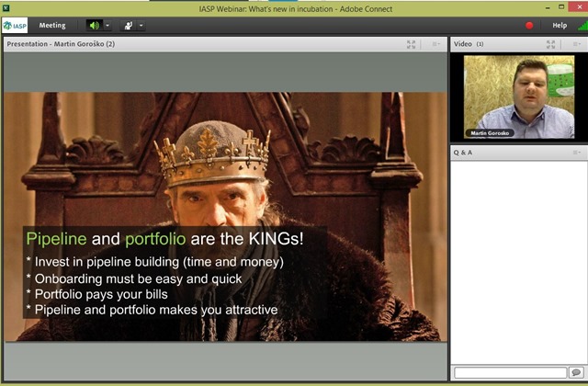Image resolution: width=588 pixels, height=386 pixels.
Task: Maximize the Presentation pod to full screen
Action: click(411, 44)
